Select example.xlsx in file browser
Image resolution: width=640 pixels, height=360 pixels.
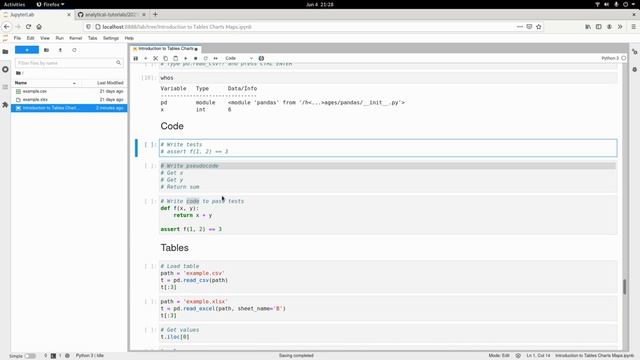tap(69, 100)
